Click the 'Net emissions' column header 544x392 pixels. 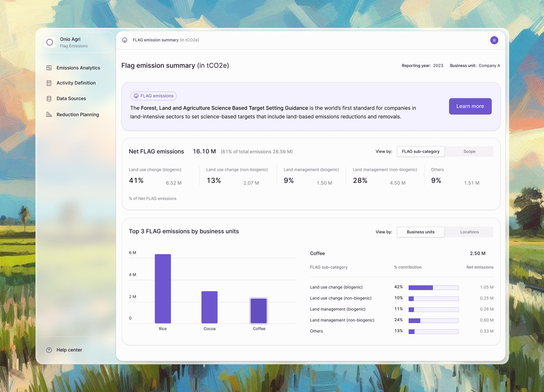click(x=480, y=267)
